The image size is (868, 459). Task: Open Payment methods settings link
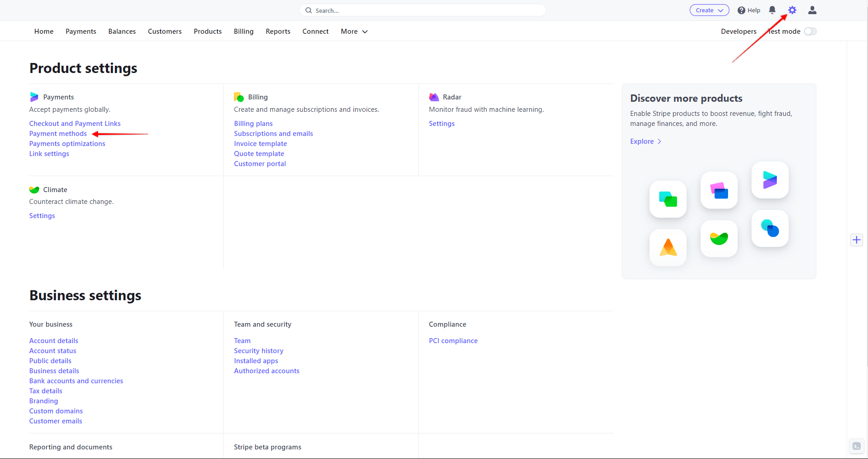[x=58, y=134]
